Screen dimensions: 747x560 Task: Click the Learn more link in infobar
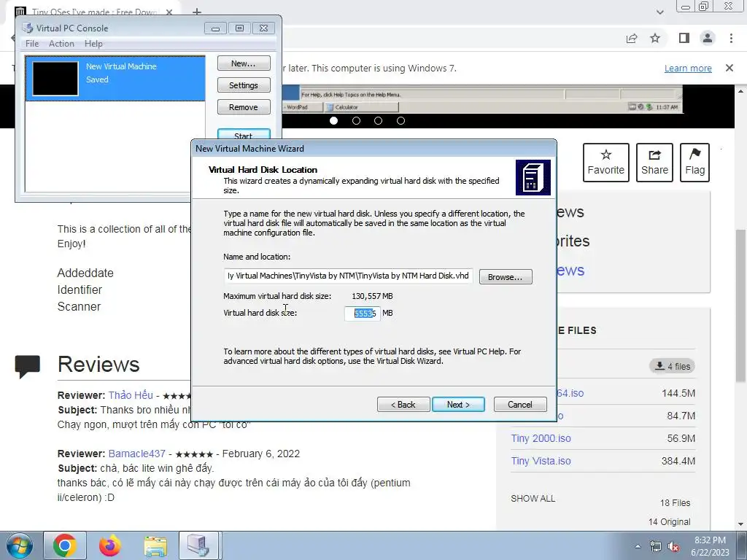pos(688,68)
